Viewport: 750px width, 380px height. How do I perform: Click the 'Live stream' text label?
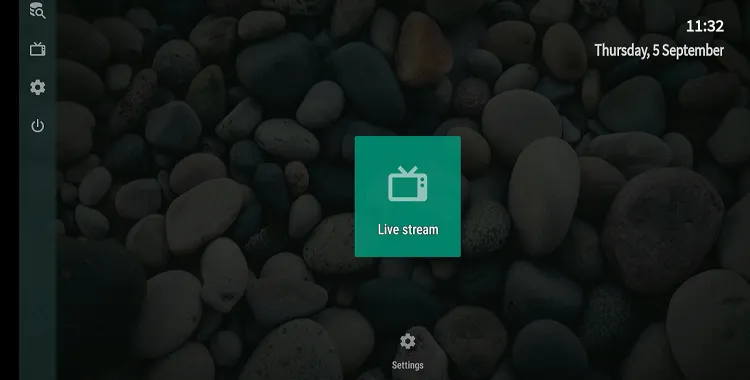408,230
